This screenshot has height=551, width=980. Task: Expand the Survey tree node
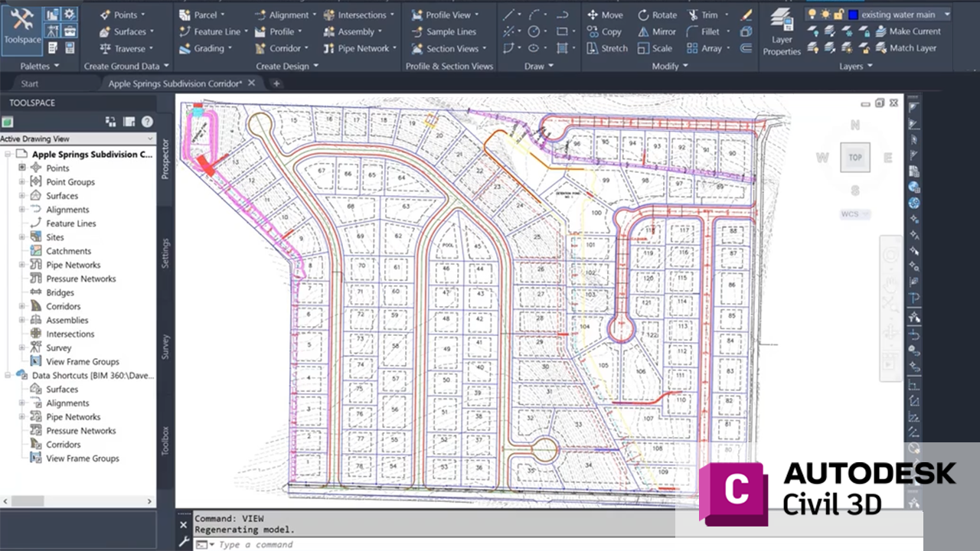(21, 347)
